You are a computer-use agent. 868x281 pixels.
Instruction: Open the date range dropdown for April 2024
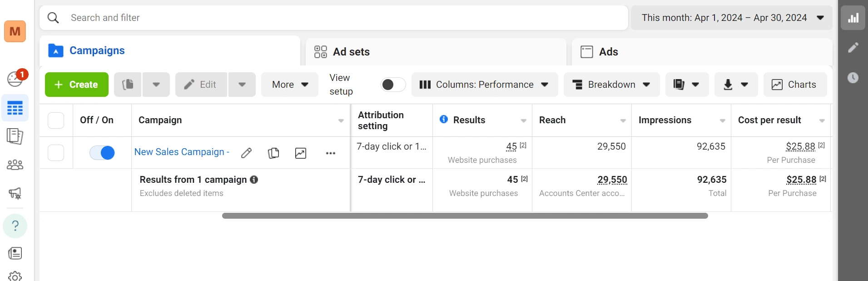(731, 18)
